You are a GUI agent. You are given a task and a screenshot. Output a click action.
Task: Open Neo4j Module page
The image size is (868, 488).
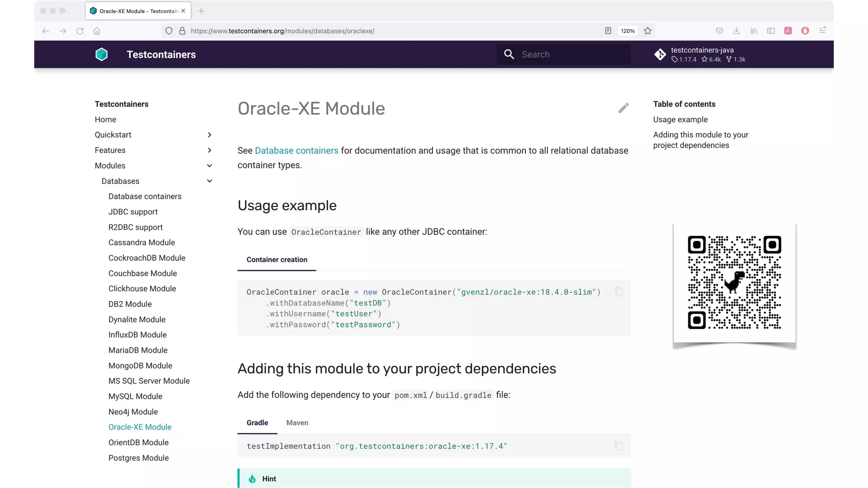coord(133,412)
